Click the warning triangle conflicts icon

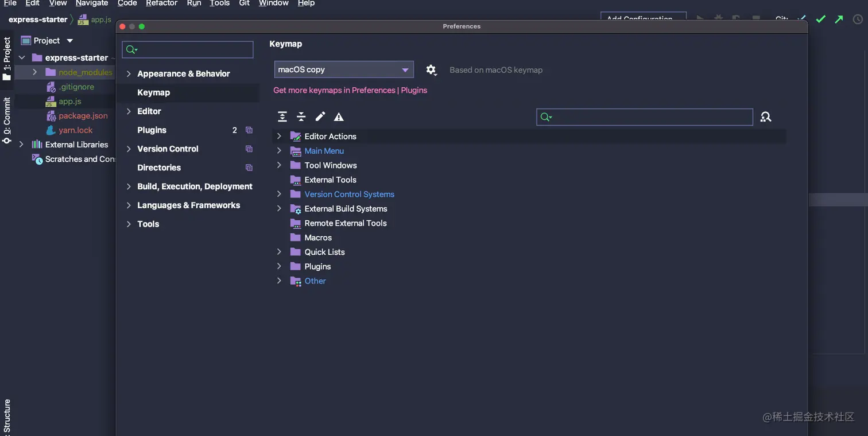click(x=339, y=117)
